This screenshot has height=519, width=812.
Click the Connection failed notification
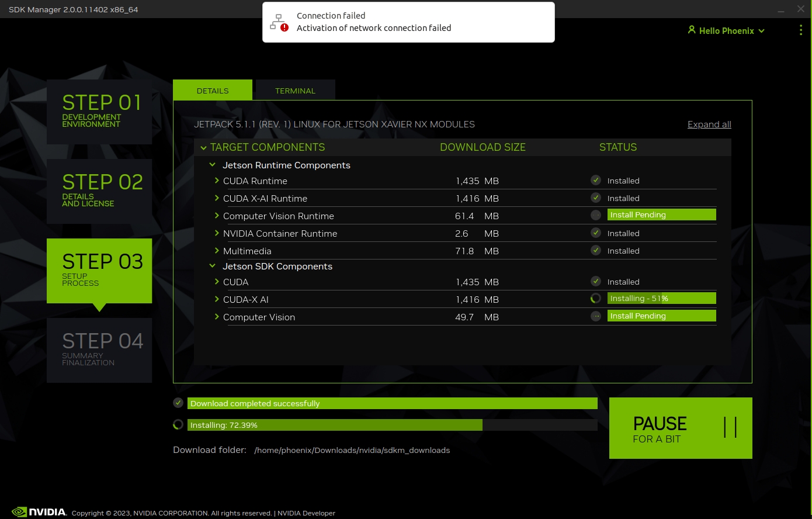[x=408, y=22]
